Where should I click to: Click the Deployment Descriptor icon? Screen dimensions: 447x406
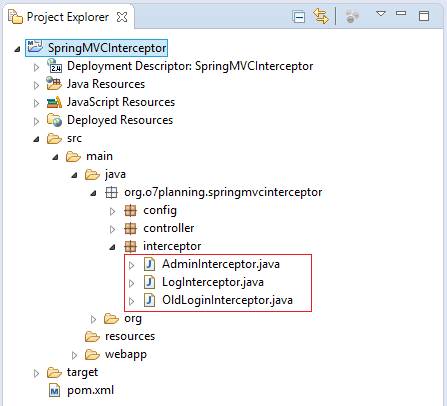tap(54, 66)
